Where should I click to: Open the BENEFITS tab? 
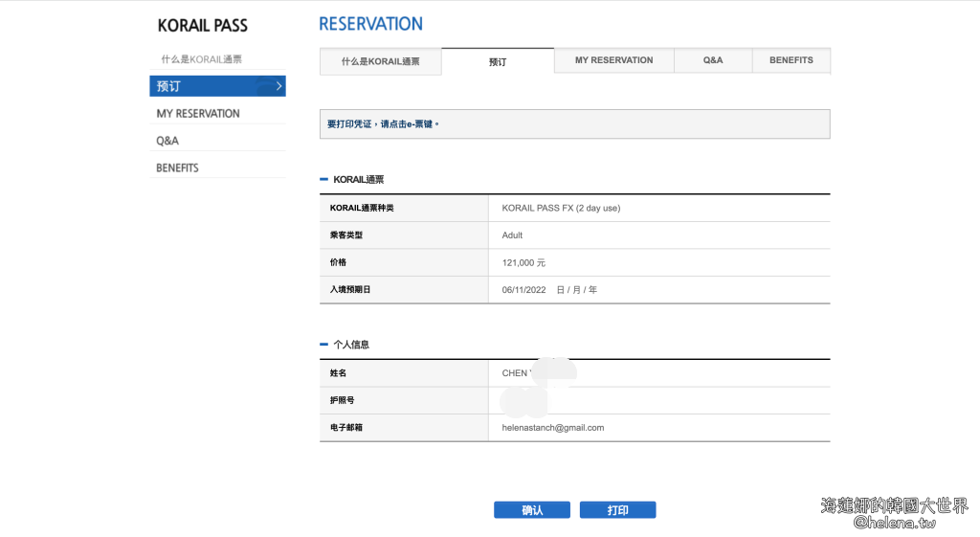click(791, 60)
